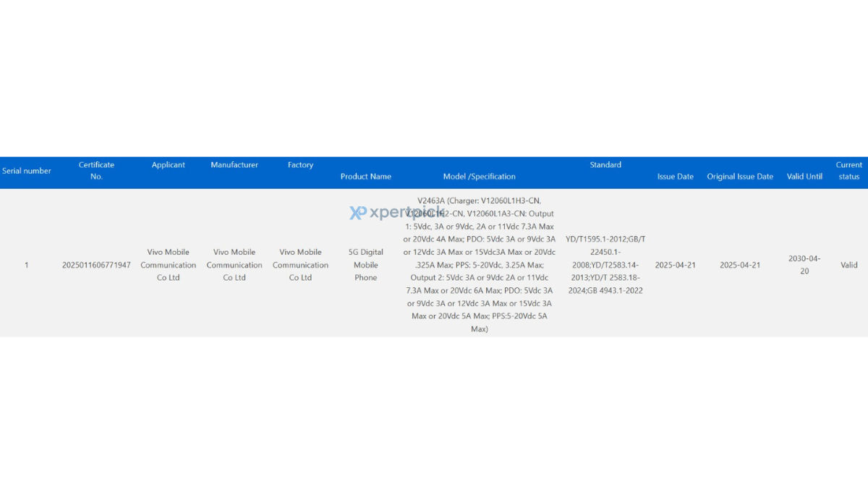Click the Serial number column header
Viewport: 868px width, 492px height.
click(27, 171)
